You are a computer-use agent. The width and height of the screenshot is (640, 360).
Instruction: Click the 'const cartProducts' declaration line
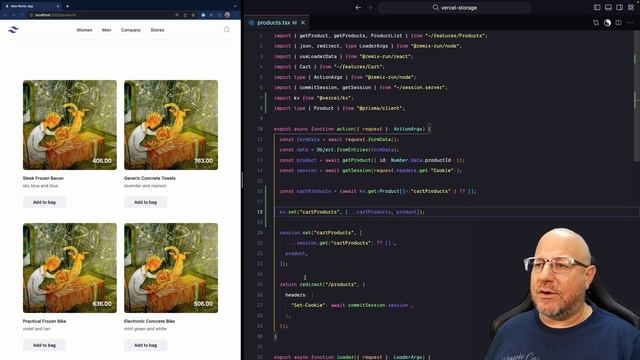coord(378,191)
